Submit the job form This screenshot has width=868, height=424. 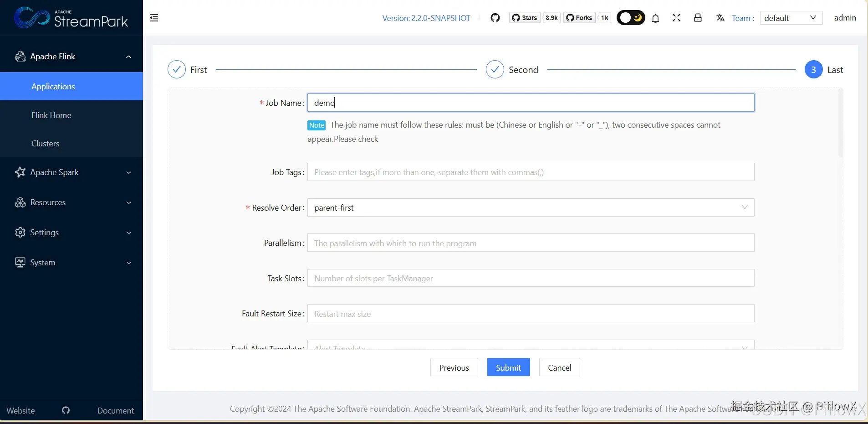click(509, 367)
